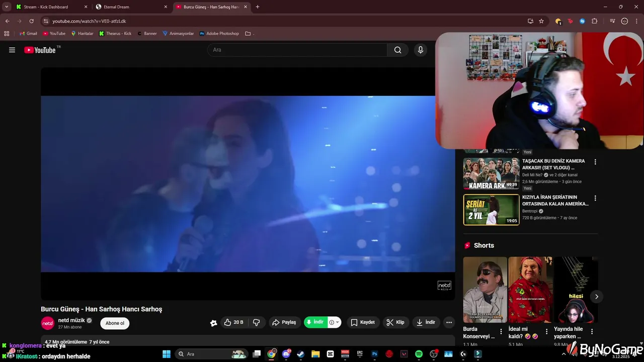The width and height of the screenshot is (644, 362).
Task: Click the red Tp extension icon
Action: click(x=570, y=21)
